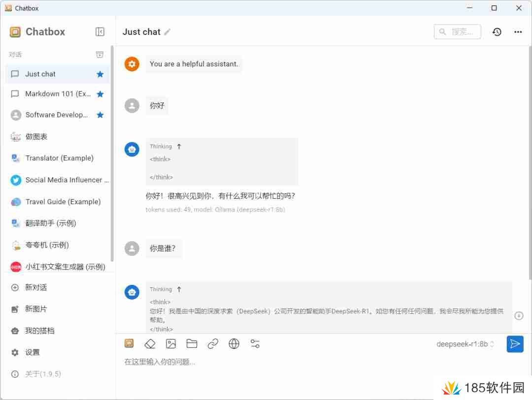Open chat history with the clock icon
The image size is (532, 400).
(497, 31)
